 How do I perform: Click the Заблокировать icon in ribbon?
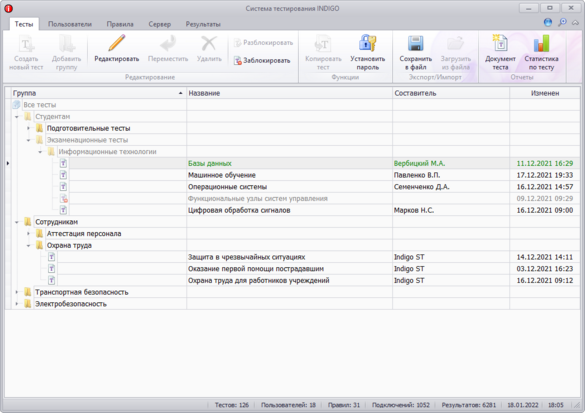[x=238, y=60]
